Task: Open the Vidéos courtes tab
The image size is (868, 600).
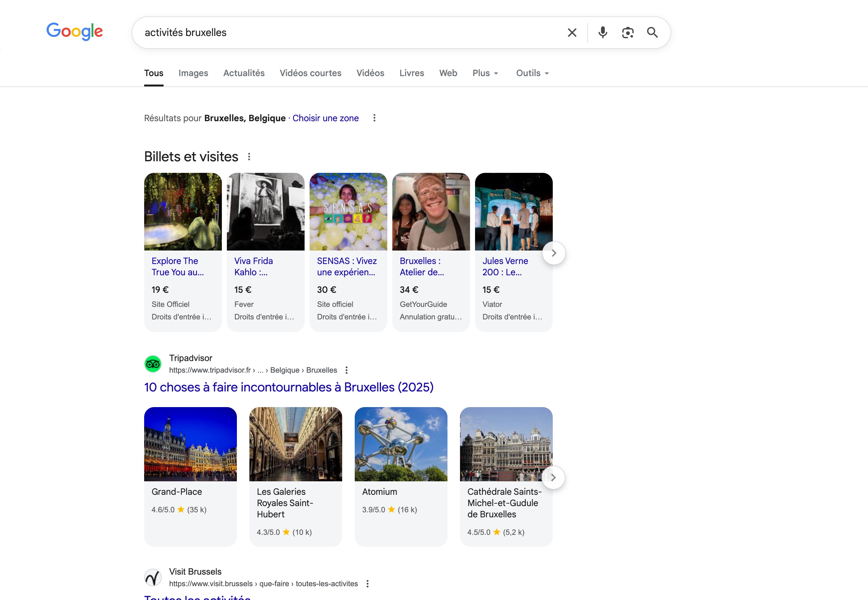Action: tap(310, 73)
